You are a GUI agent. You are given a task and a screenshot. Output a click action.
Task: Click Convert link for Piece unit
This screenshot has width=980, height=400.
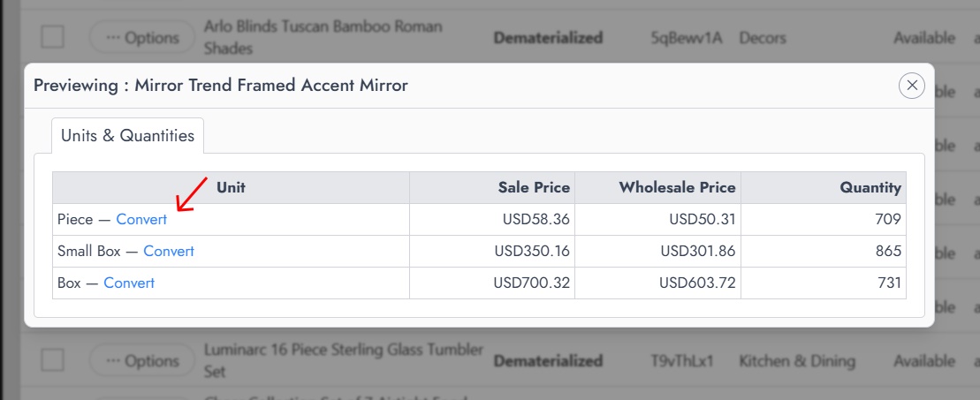[142, 219]
